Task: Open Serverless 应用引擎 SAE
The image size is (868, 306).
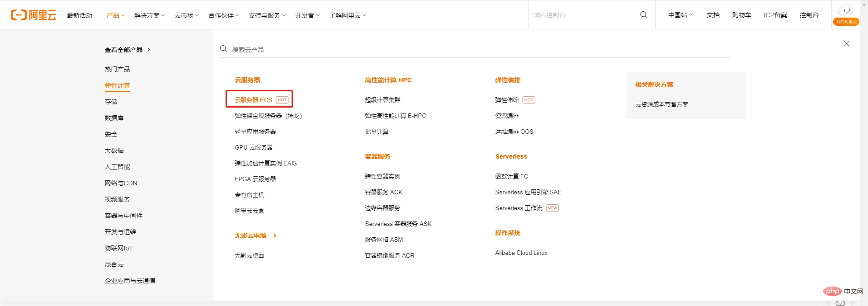Action: (x=528, y=192)
